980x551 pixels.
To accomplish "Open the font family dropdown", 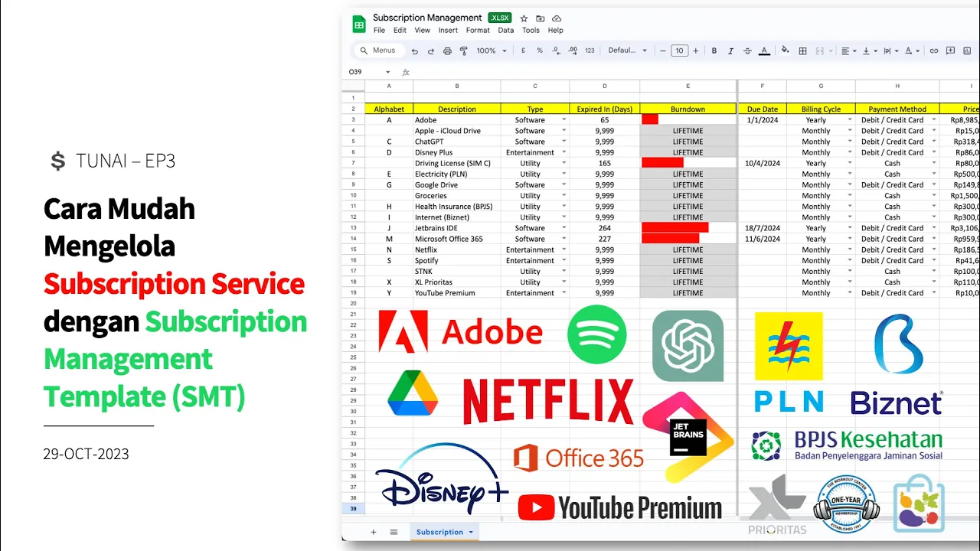I will click(627, 51).
